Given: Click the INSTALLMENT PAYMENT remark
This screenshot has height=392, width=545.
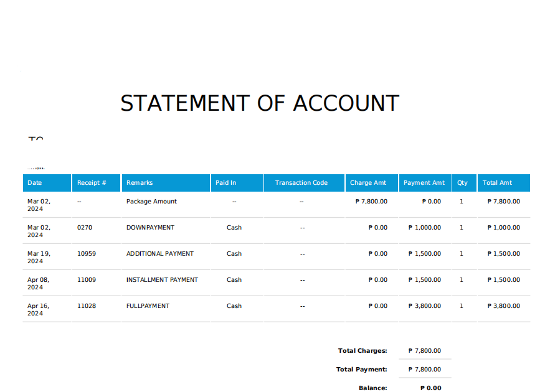Looking at the screenshot, I should (162, 279).
